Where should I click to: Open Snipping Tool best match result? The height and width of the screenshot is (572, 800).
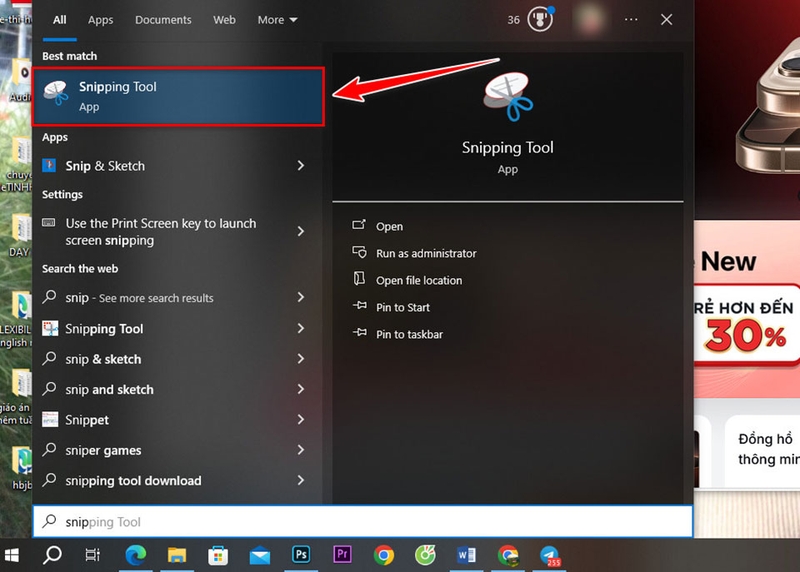[178, 96]
